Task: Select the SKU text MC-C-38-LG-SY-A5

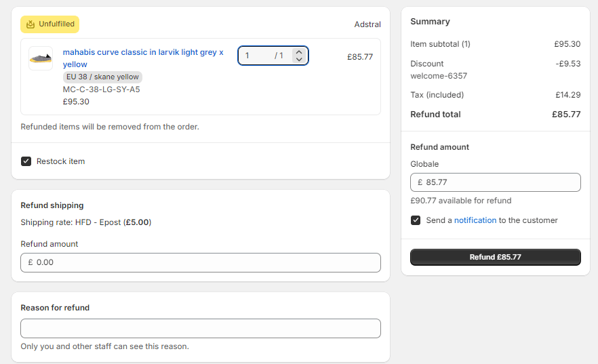Action: pyautogui.click(x=102, y=89)
